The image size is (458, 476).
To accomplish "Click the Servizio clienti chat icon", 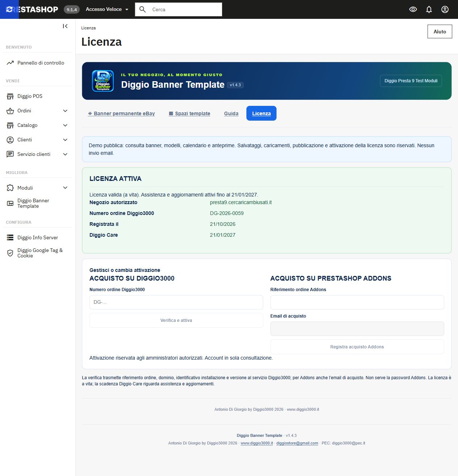I will pyautogui.click(x=10, y=154).
